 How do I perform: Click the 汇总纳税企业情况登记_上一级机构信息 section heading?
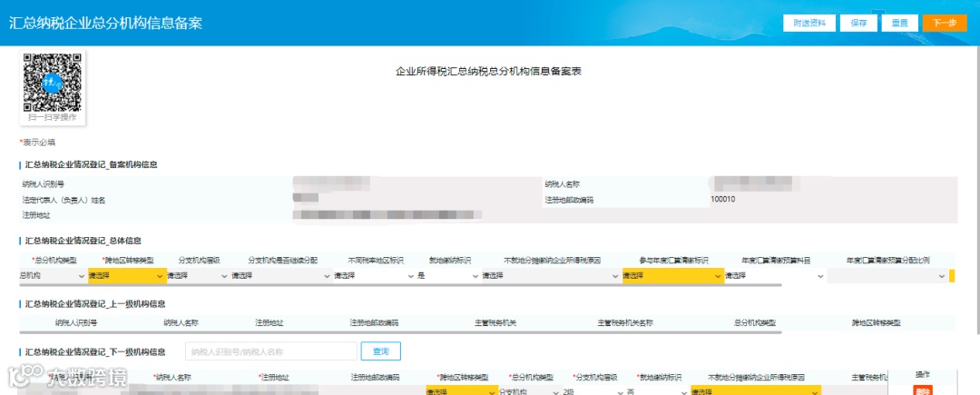tap(95, 304)
